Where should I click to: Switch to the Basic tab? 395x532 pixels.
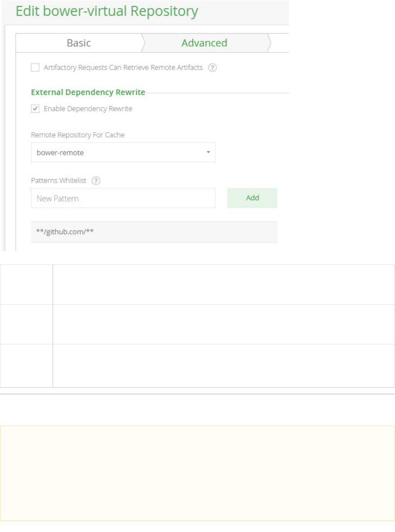79,43
